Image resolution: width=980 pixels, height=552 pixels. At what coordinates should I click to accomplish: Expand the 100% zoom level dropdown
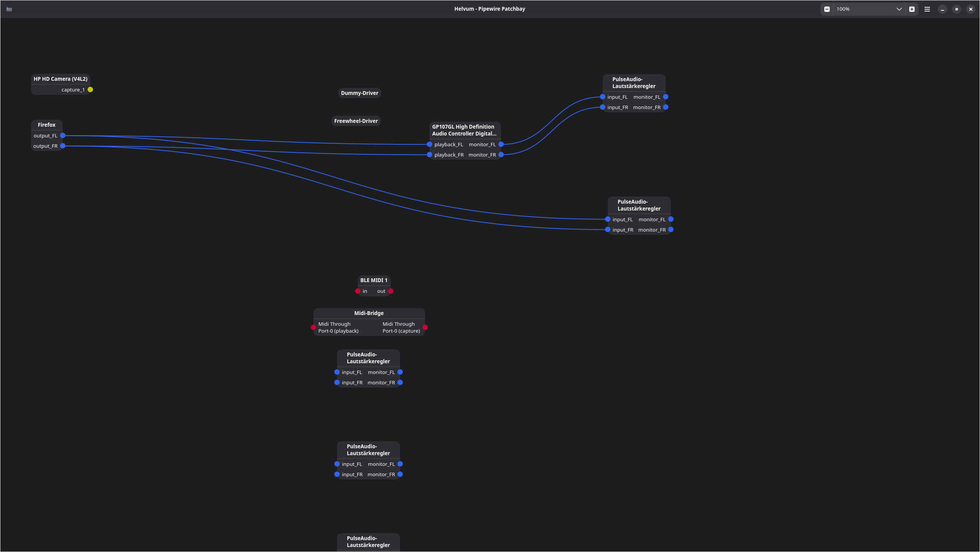tap(899, 9)
